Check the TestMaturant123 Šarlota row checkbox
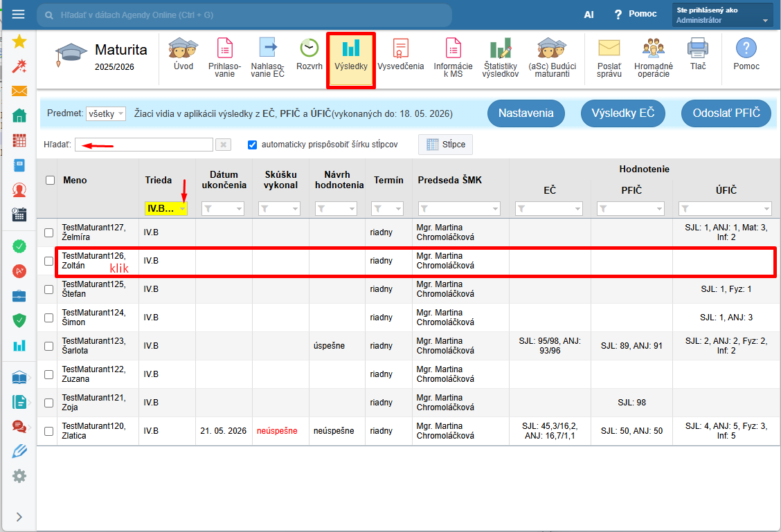Image resolution: width=781 pixels, height=532 pixels. tap(48, 346)
